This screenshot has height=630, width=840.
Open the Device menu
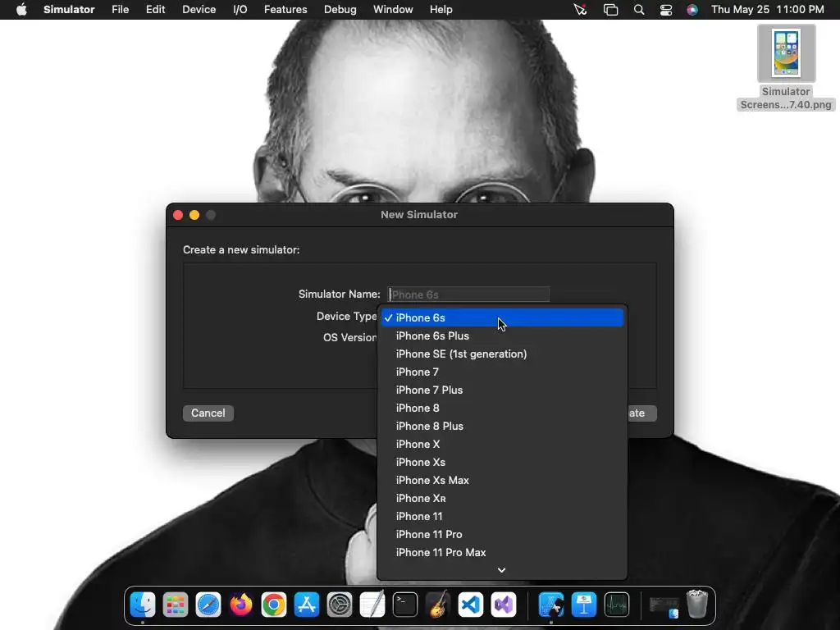pyautogui.click(x=199, y=10)
